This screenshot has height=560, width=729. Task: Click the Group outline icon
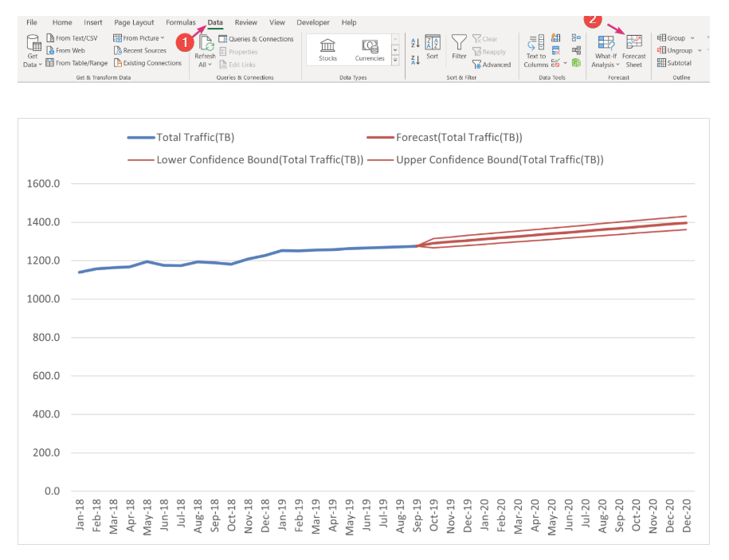[x=661, y=38]
